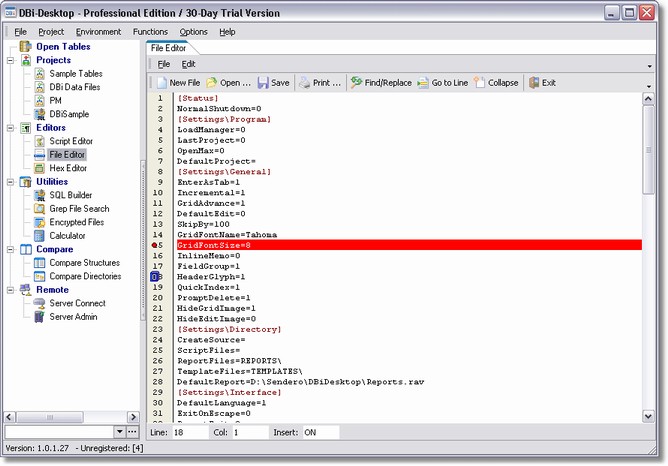Toggle the bookmark marker on line 18

click(x=155, y=277)
